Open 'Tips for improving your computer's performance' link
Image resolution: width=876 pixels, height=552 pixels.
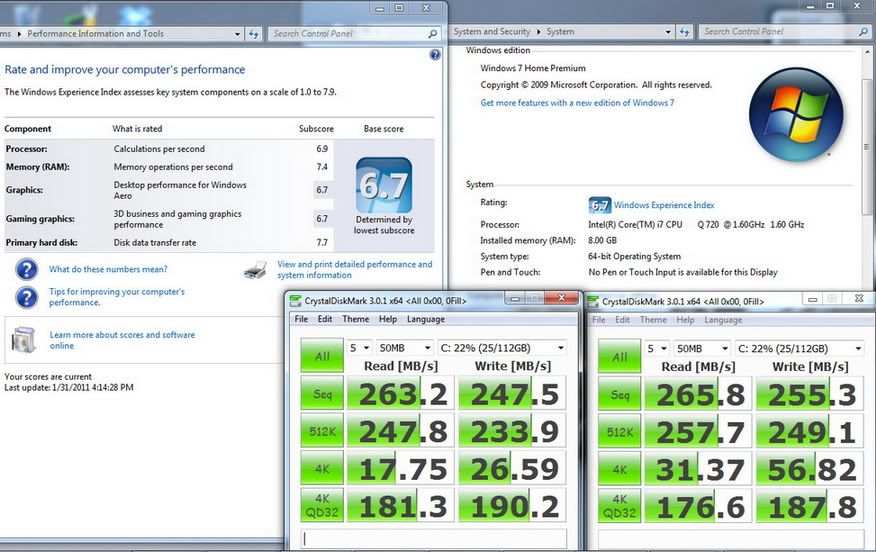pyautogui.click(x=116, y=297)
